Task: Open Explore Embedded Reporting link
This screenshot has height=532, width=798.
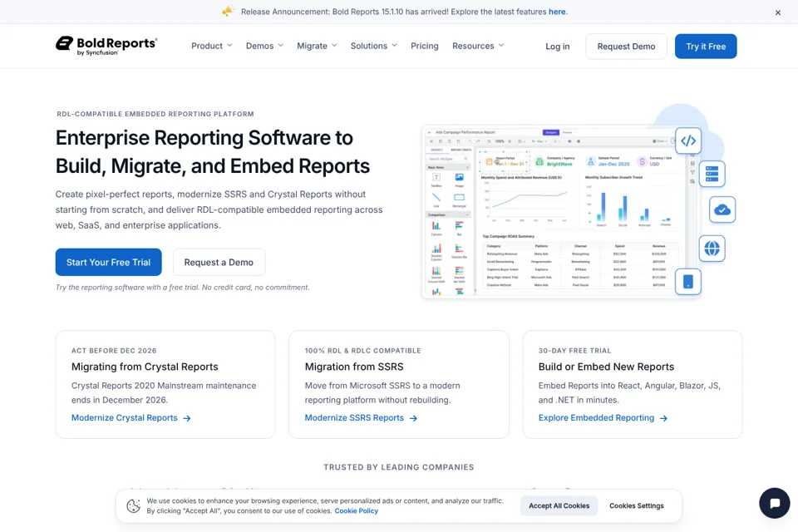Action: 596,418
